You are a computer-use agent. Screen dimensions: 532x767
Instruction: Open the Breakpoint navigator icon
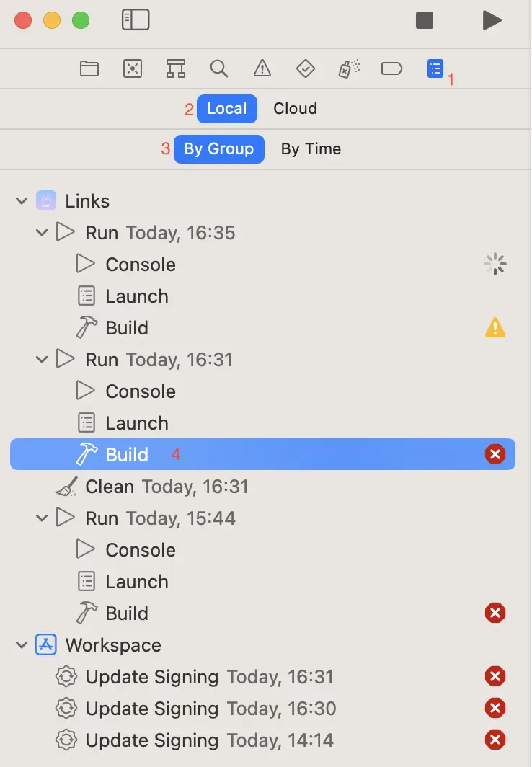coord(391,68)
